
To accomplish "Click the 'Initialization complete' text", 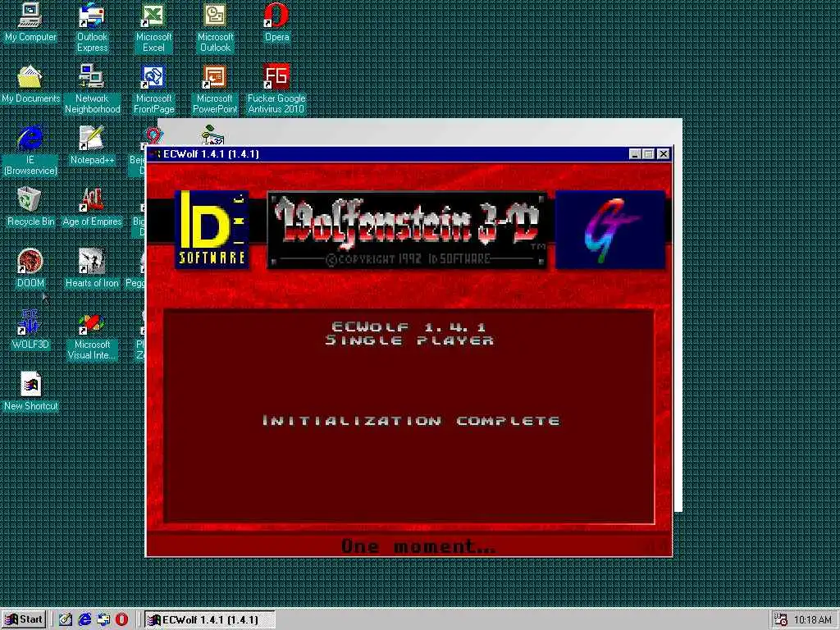I will click(x=411, y=421).
